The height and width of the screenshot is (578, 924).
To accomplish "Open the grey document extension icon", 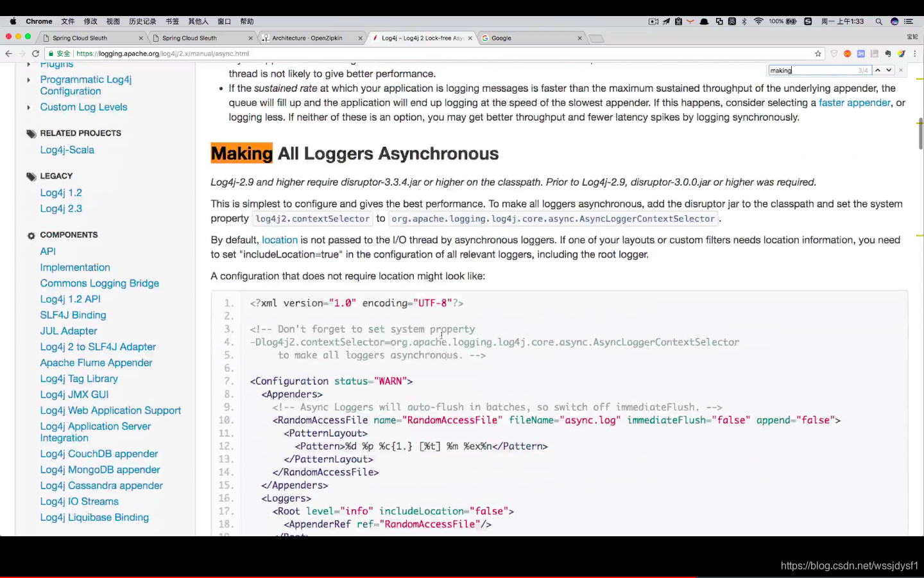I will click(875, 54).
